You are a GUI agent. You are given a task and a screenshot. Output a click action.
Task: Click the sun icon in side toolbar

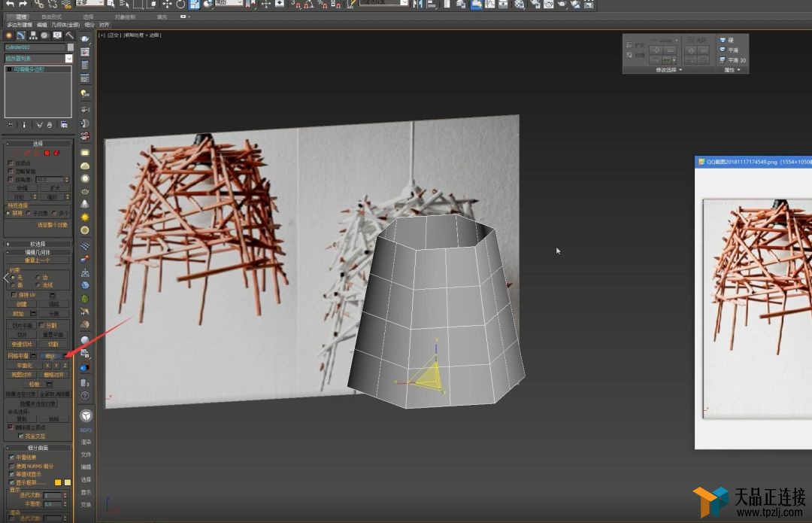[x=85, y=217]
